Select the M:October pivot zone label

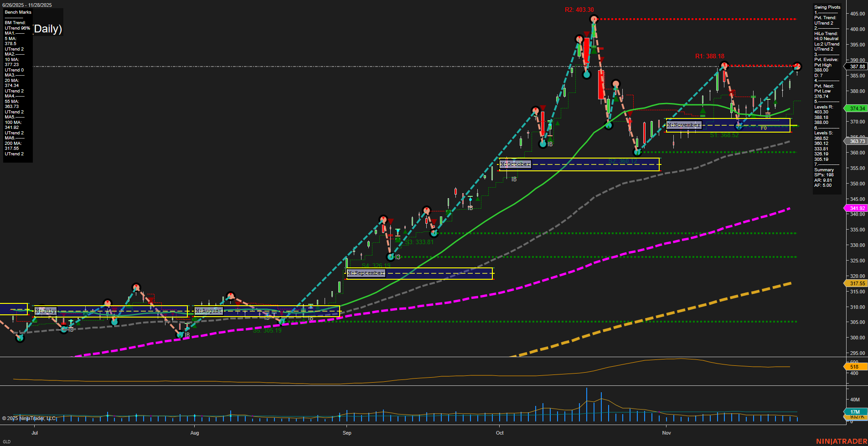point(515,163)
